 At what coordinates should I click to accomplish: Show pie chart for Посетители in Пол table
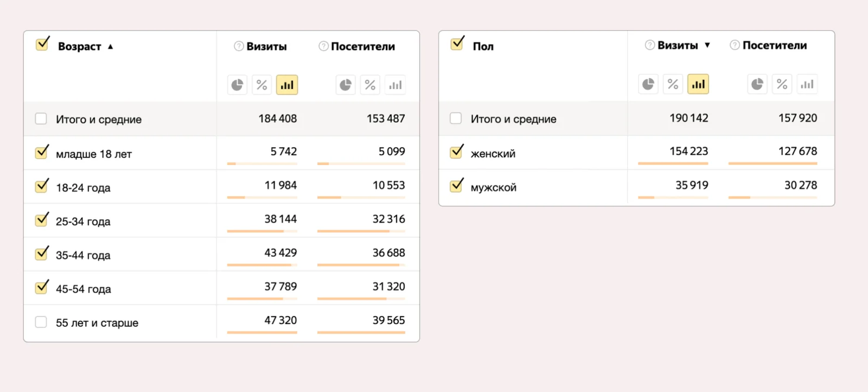coord(757,84)
